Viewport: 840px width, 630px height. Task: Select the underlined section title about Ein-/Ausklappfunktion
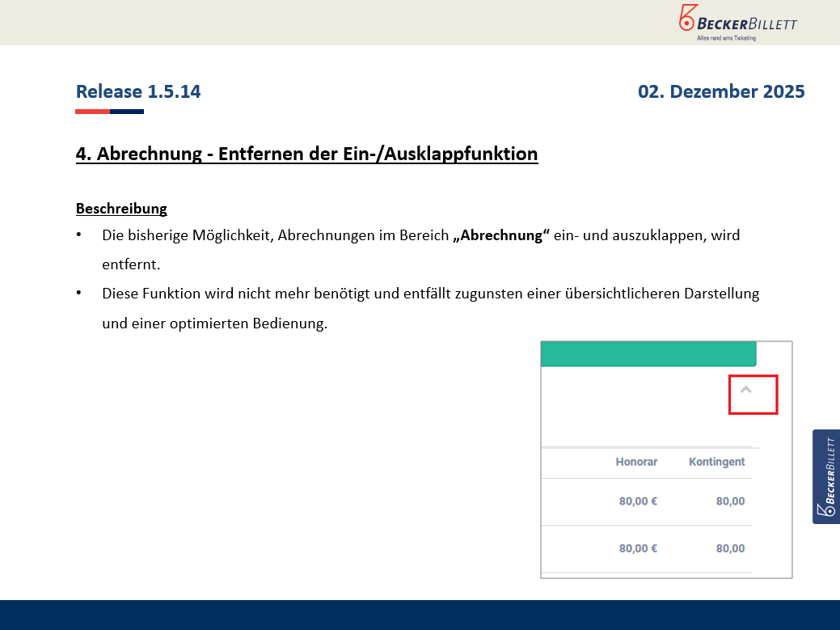306,154
